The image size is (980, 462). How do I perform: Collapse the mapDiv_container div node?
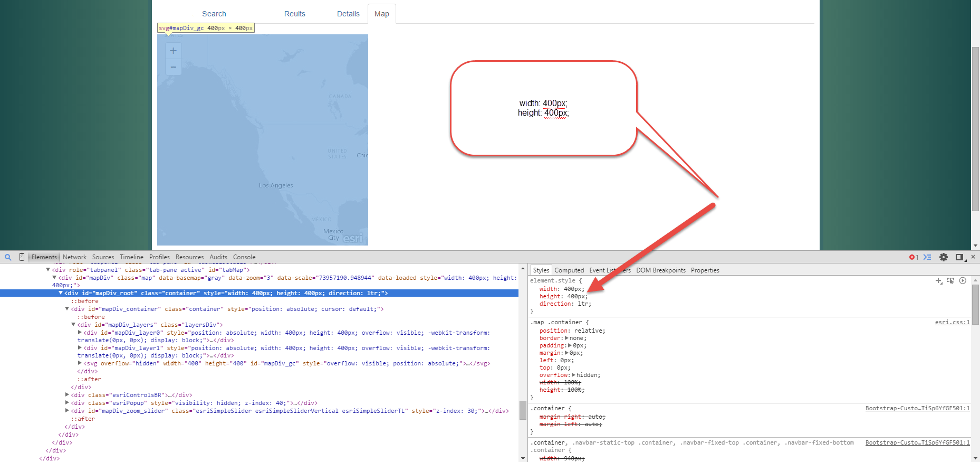67,309
